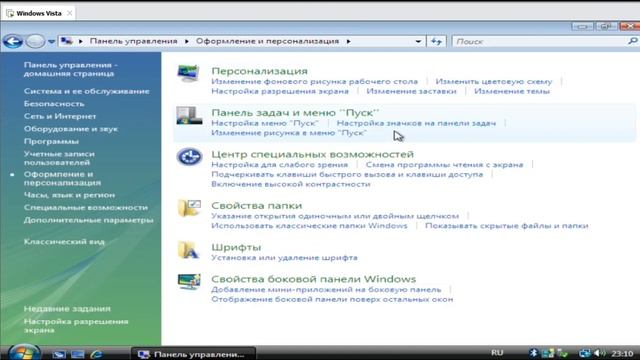Expand the address bar history dropdown
The height and width of the screenshot is (360, 640).
coord(418,41)
